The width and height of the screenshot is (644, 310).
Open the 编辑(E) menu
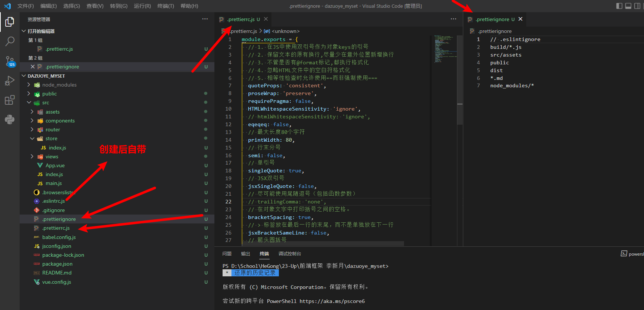point(49,6)
